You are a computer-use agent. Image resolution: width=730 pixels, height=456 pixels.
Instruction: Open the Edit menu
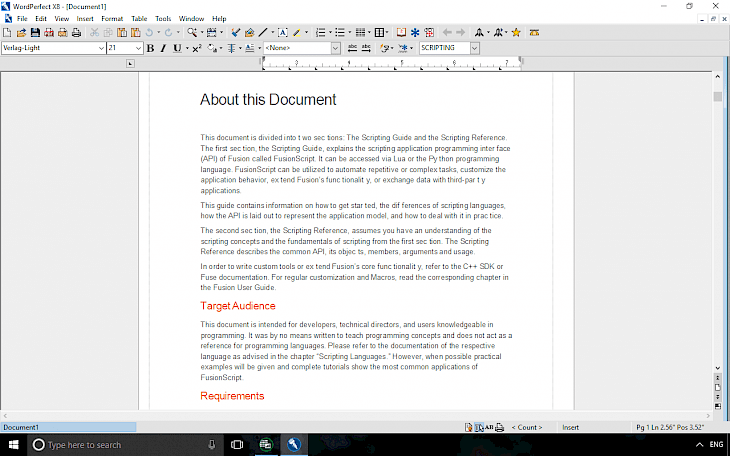click(x=41, y=19)
